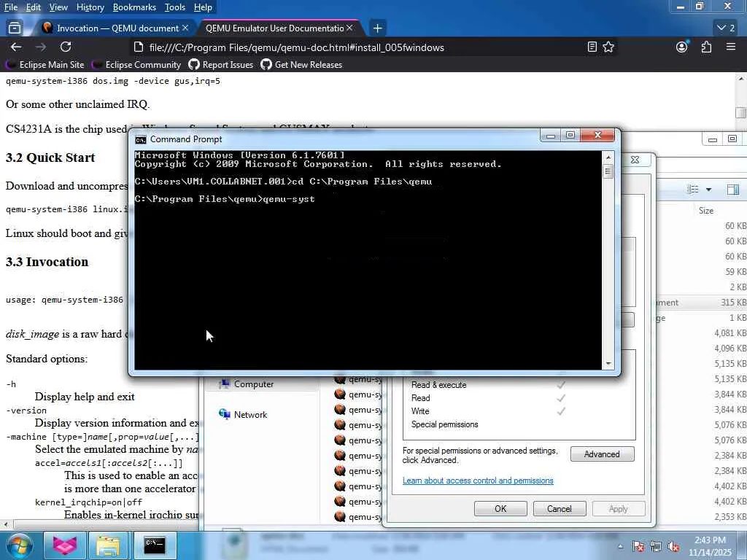Close the permissions dialog X button
The height and width of the screenshot is (560, 747).
[635, 160]
